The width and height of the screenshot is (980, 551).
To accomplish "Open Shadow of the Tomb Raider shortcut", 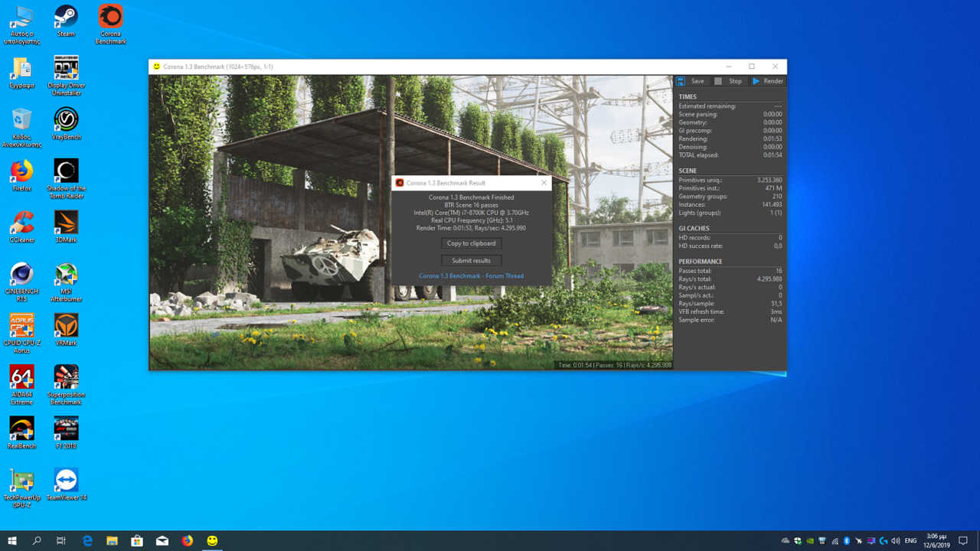I will 66,179.
